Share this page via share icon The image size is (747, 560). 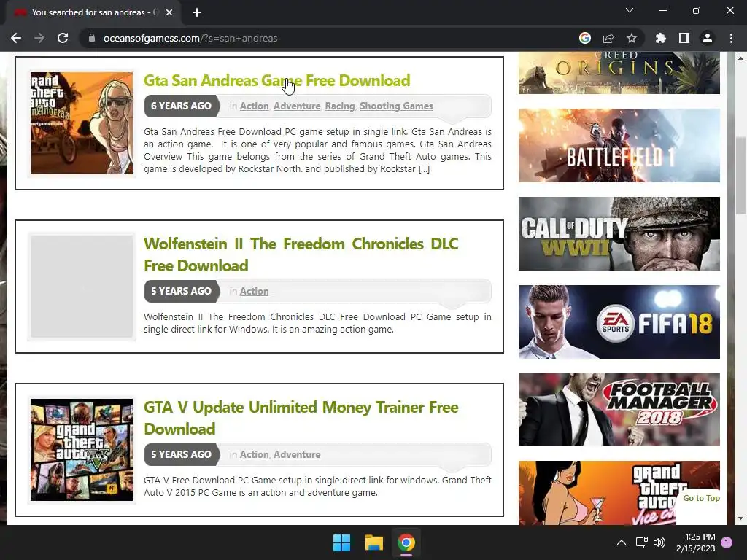[608, 38]
